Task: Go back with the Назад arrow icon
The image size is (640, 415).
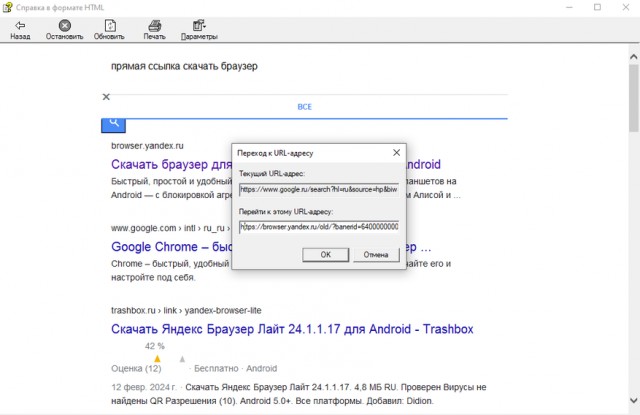Action: click(x=20, y=26)
